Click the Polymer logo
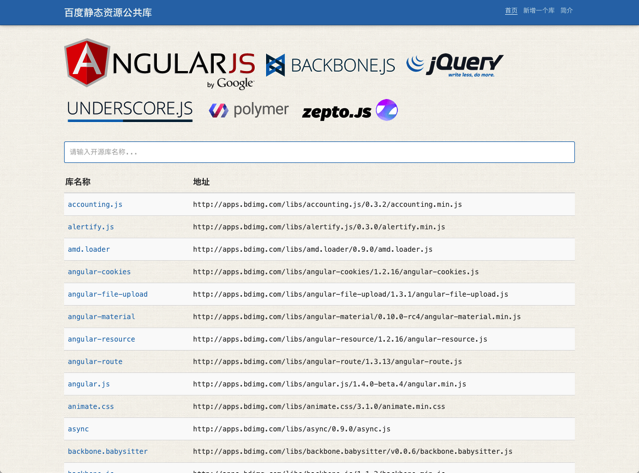The height and width of the screenshot is (473, 639). coord(249,110)
